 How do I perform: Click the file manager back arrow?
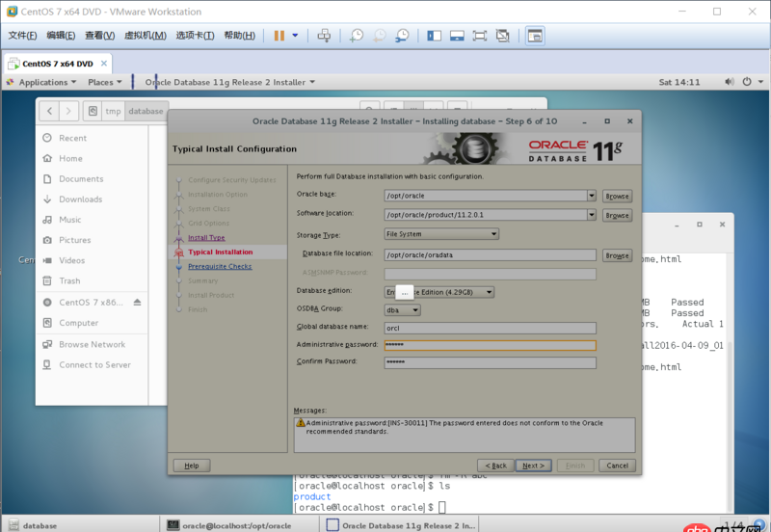click(x=49, y=111)
